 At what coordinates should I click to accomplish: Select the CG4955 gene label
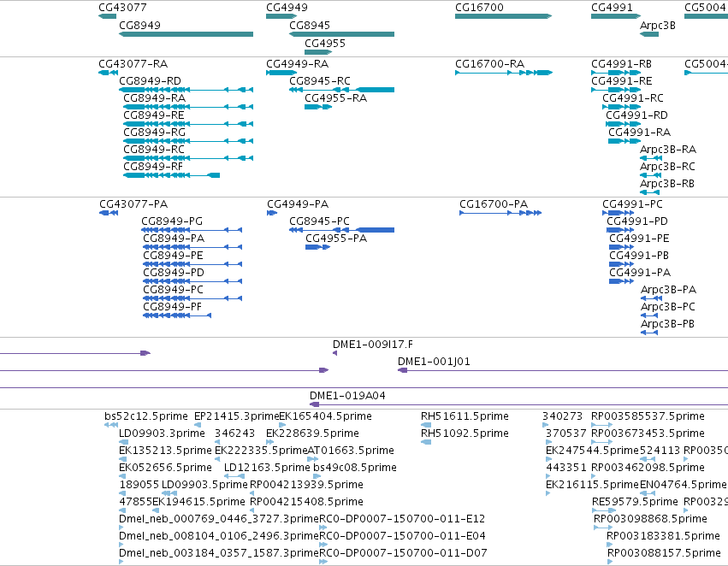pos(325,44)
